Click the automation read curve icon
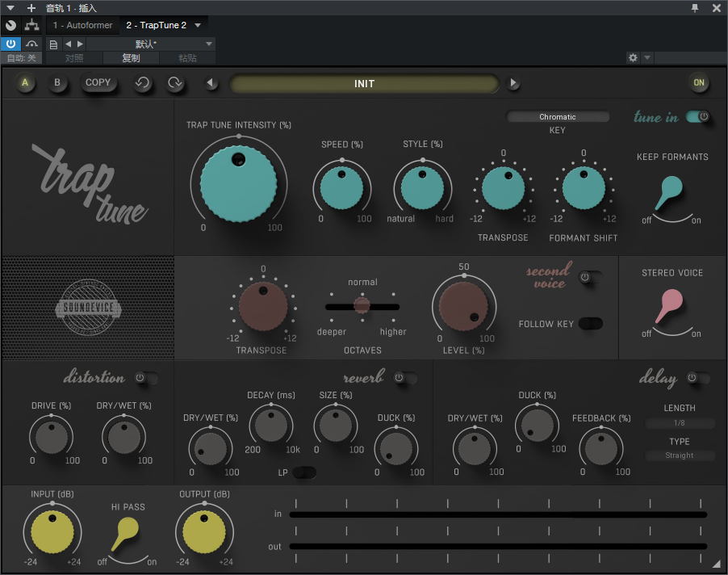This screenshot has width=728, height=575. (31, 44)
